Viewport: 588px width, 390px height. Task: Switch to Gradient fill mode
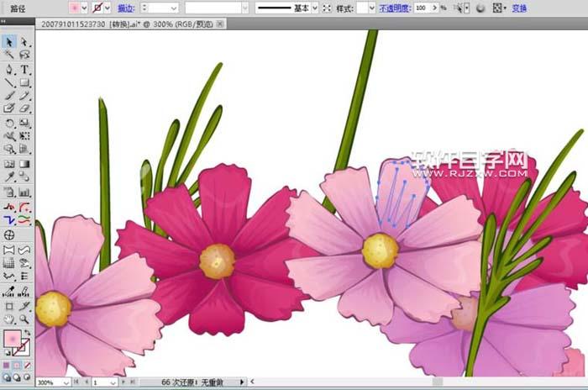(17, 366)
